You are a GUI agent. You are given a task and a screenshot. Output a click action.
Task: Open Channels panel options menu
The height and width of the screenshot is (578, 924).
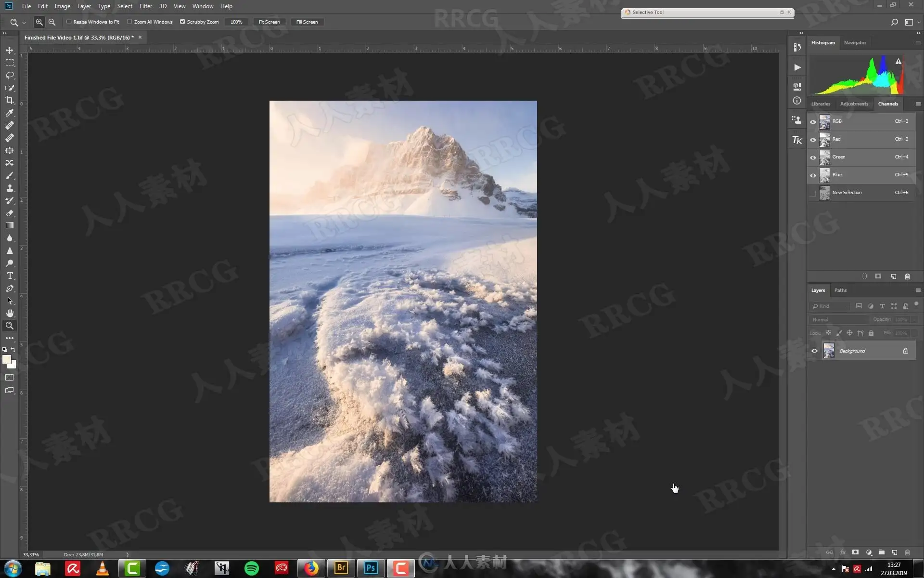pos(918,104)
